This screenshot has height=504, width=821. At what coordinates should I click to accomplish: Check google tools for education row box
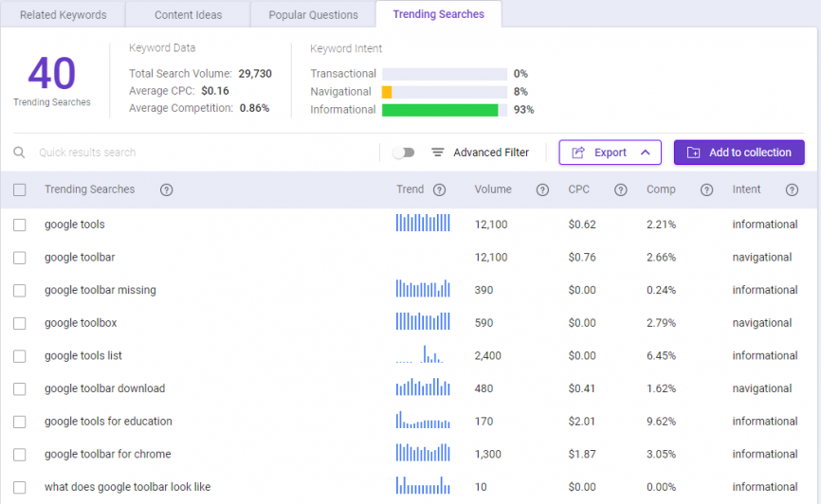click(x=19, y=422)
